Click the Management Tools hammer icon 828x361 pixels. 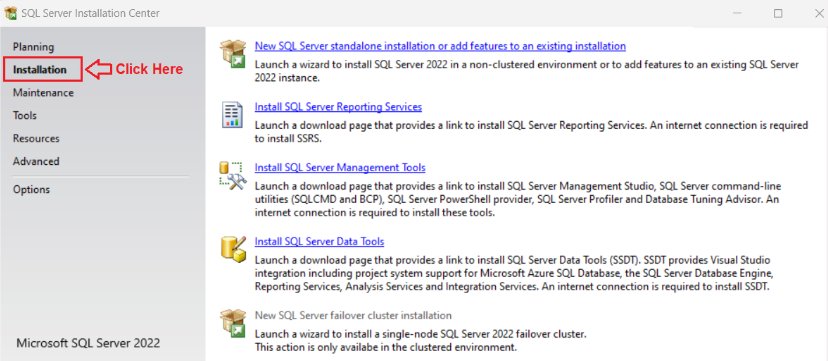(x=232, y=176)
